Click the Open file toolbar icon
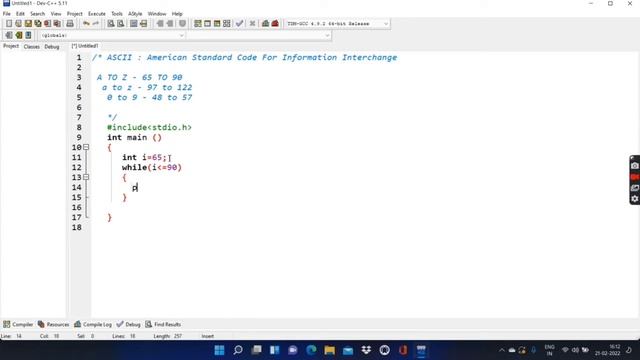640x360 pixels. [x=18, y=24]
